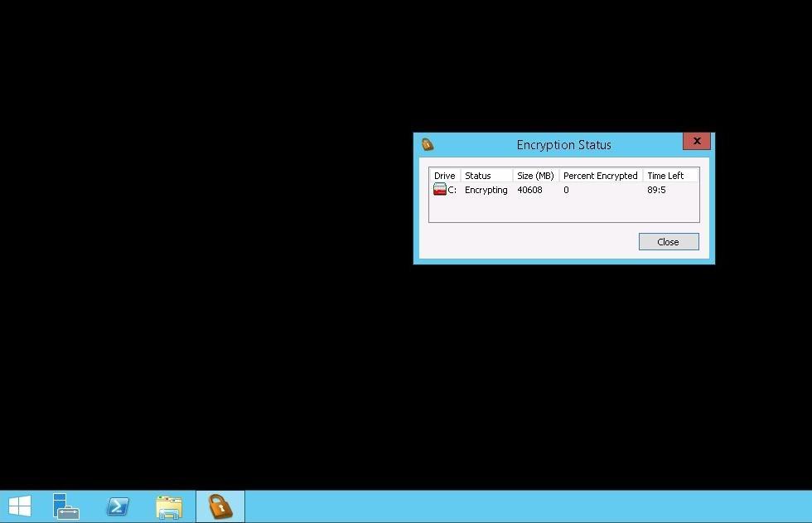Sort by the Percent Encrypted column header
Viewport: 812px width, 523px height.
(601, 176)
